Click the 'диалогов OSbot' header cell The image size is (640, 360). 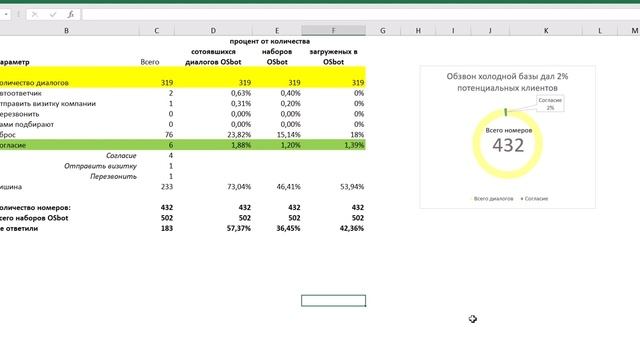(213, 62)
